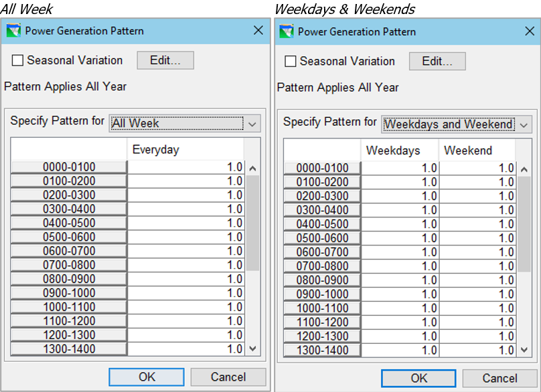The width and height of the screenshot is (541, 392).
Task: Click the Weekdays value for 1200-1300
Action: pyautogui.click(x=399, y=336)
